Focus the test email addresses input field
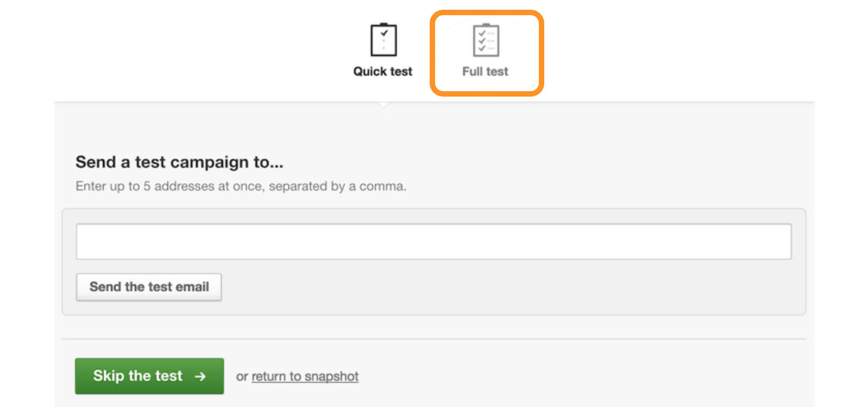 pyautogui.click(x=433, y=241)
